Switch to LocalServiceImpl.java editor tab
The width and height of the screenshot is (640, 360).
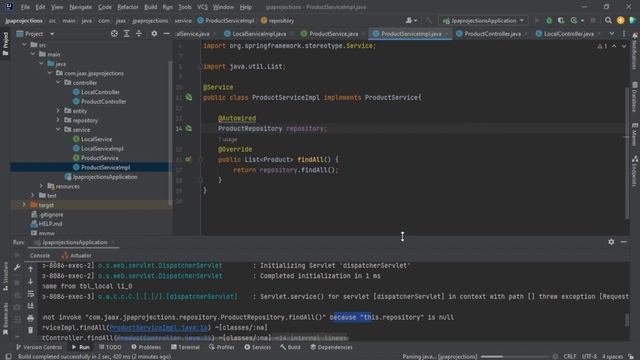pyautogui.click(x=255, y=34)
